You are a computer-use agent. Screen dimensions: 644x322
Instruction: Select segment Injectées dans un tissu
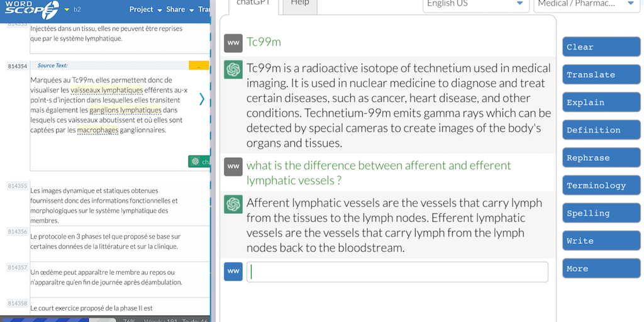106,34
